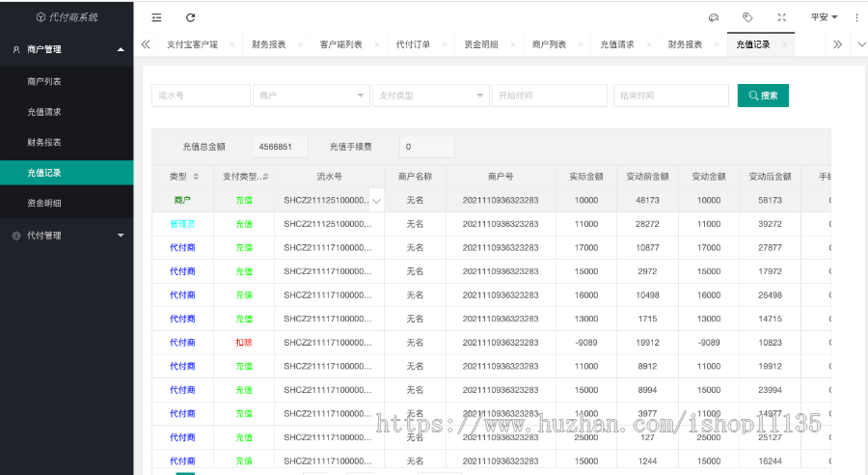Screen dimensions: 868x475
Task: Click the red 扣除 cell
Action: (244, 343)
